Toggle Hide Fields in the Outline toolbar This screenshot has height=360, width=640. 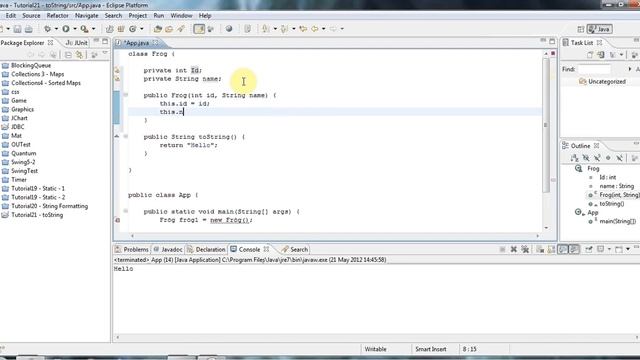[586, 158]
